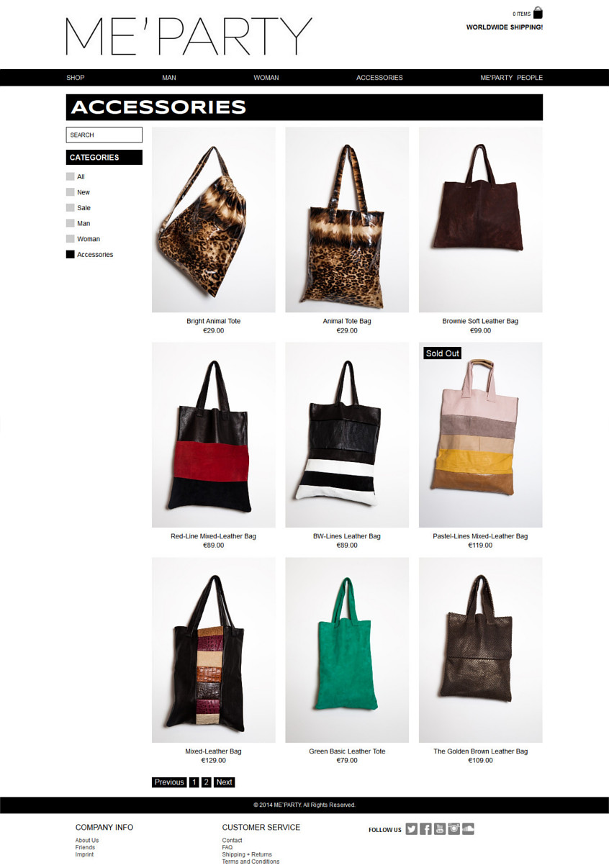This screenshot has width=609, height=868.
Task: Open the Twitter follow icon
Action: tap(412, 829)
